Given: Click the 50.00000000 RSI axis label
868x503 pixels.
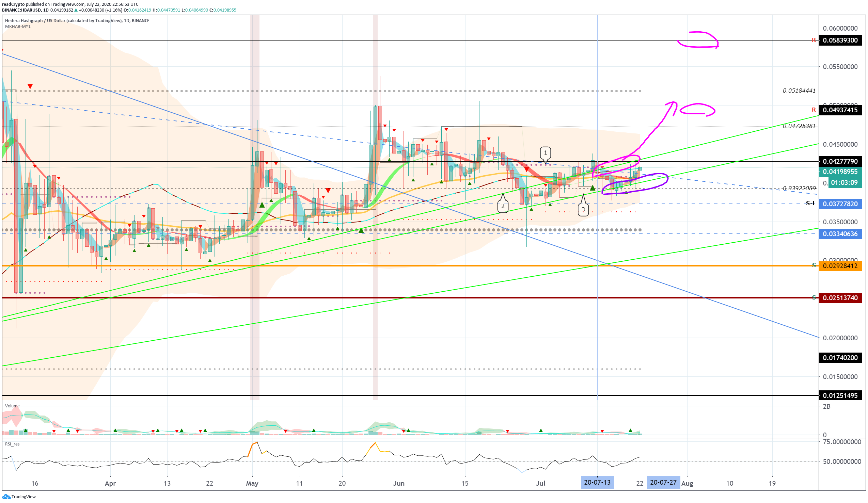Looking at the screenshot, I should coord(842,462).
